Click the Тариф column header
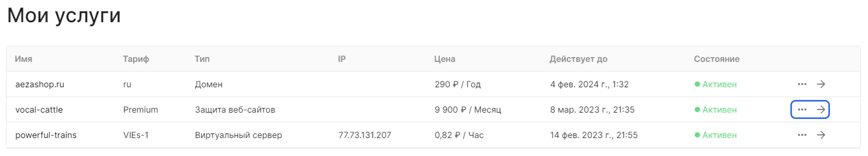 [136, 59]
